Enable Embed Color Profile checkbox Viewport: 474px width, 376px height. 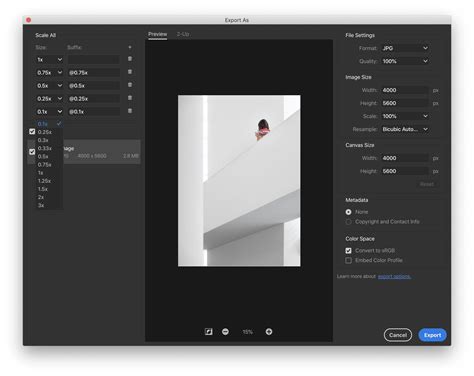coord(349,260)
